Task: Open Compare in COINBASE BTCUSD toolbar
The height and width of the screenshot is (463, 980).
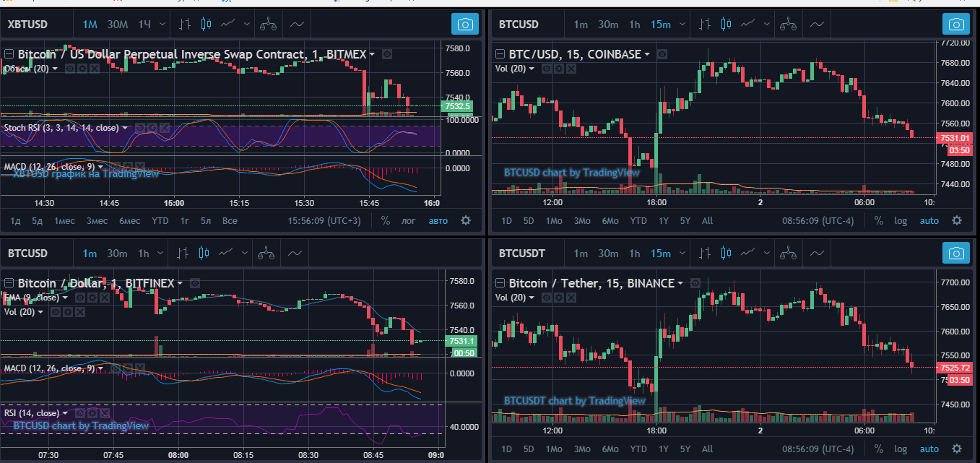Action: [x=789, y=24]
